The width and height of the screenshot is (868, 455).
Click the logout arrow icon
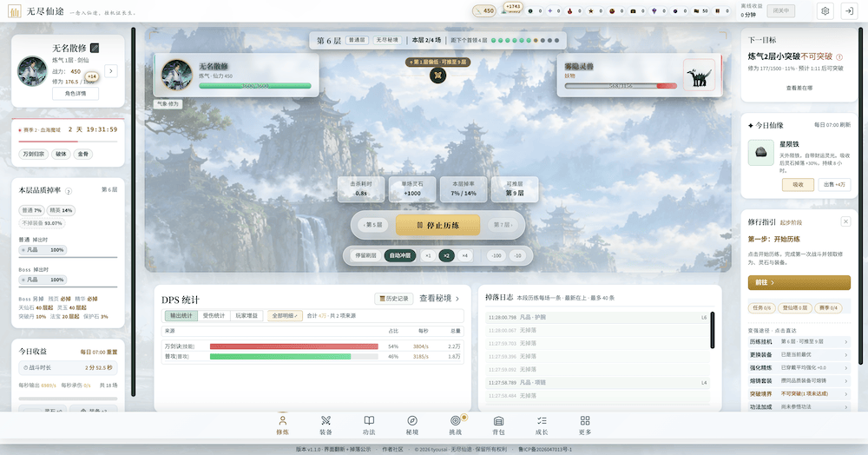[x=849, y=11]
